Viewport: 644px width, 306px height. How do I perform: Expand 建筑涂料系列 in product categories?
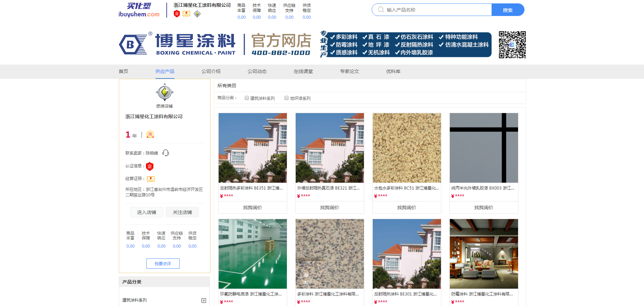[204, 300]
